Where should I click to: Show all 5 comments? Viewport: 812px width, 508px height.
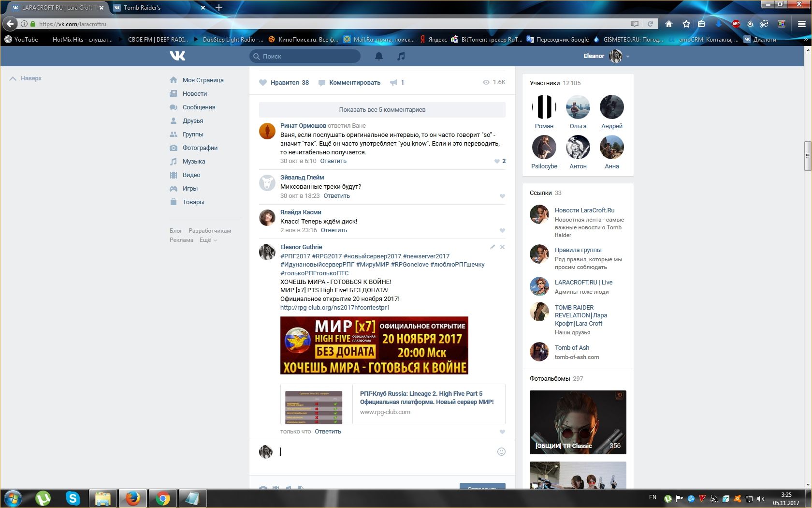coord(382,110)
